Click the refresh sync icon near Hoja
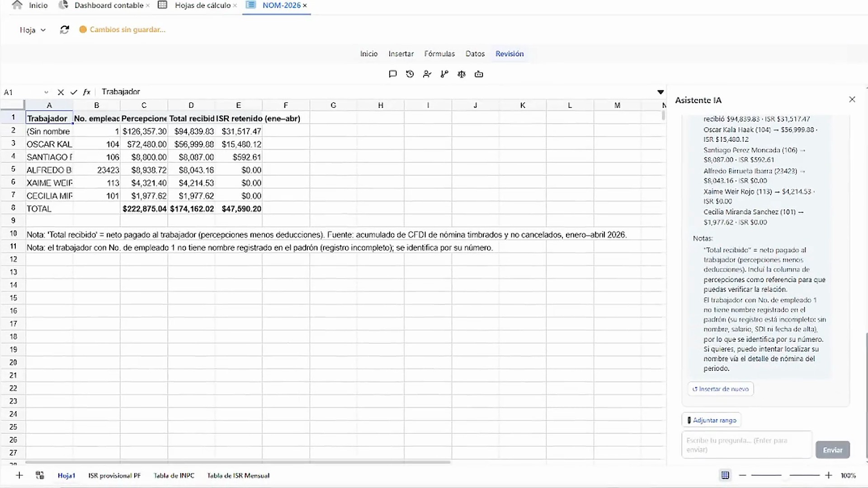 tap(64, 30)
